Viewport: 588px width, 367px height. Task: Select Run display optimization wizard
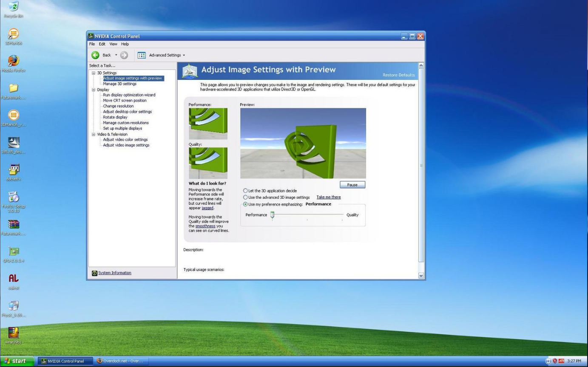[x=129, y=95]
